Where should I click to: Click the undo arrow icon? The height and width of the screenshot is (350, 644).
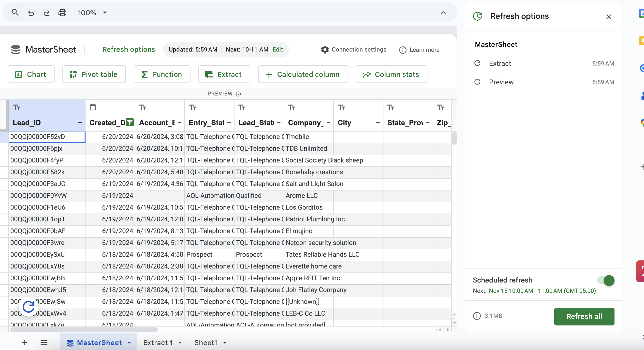(31, 13)
